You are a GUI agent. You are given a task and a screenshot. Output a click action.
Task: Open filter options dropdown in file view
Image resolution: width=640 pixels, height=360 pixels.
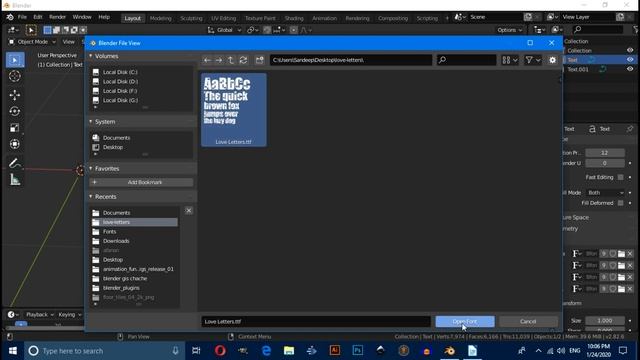tap(533, 60)
